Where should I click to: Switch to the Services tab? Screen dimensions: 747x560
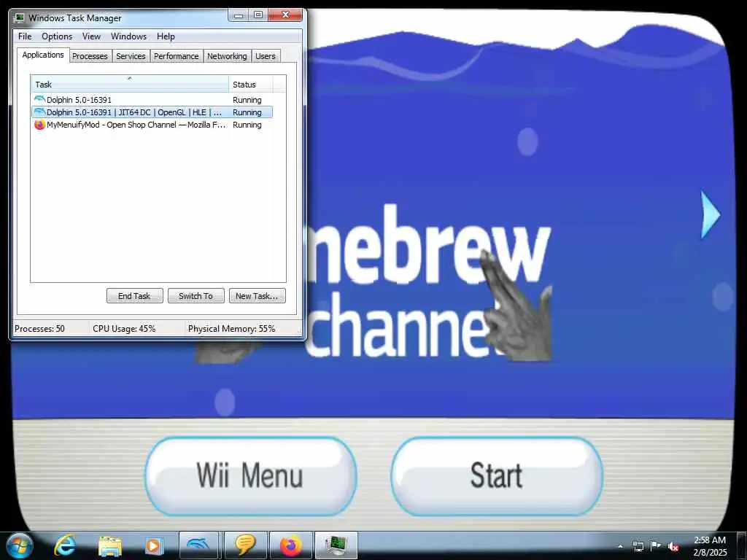[x=131, y=56]
